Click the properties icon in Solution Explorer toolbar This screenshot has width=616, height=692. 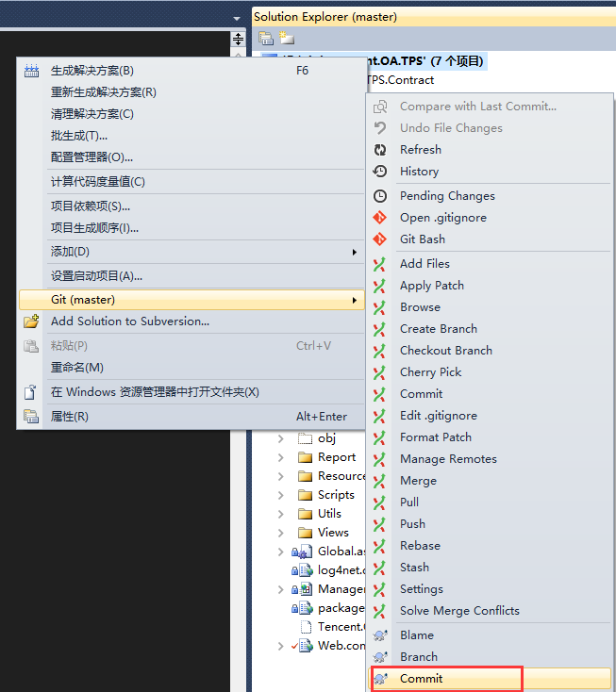(x=266, y=39)
